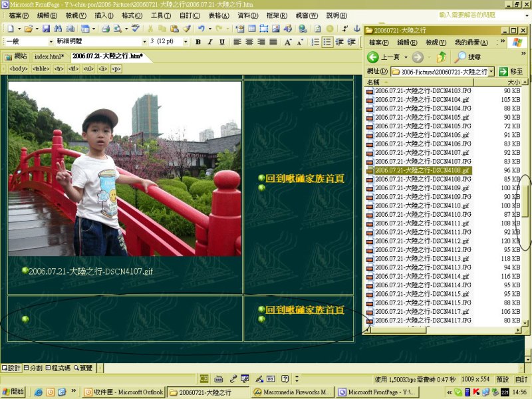Undo the last action in FrontPage
Screen dimensions: 532x399
click(x=201, y=29)
